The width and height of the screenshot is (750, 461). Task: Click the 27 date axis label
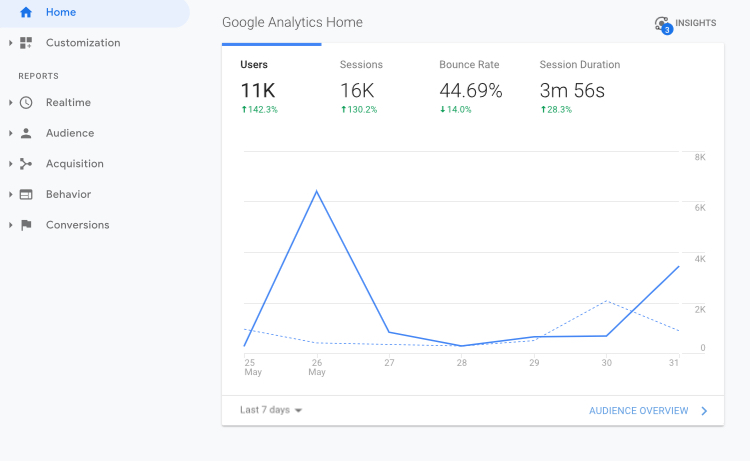(x=389, y=363)
